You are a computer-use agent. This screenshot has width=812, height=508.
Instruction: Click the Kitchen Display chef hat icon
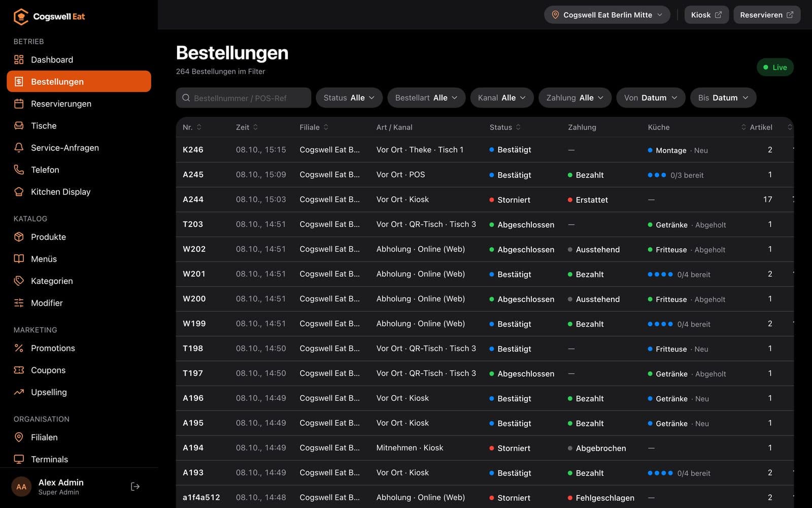19,192
